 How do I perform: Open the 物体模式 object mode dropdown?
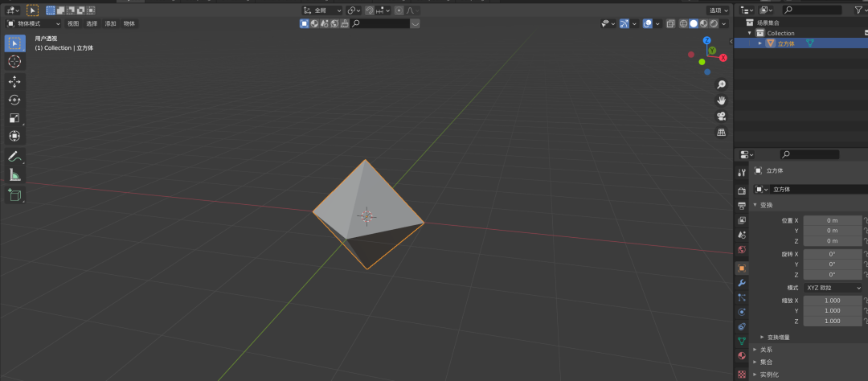pos(33,24)
